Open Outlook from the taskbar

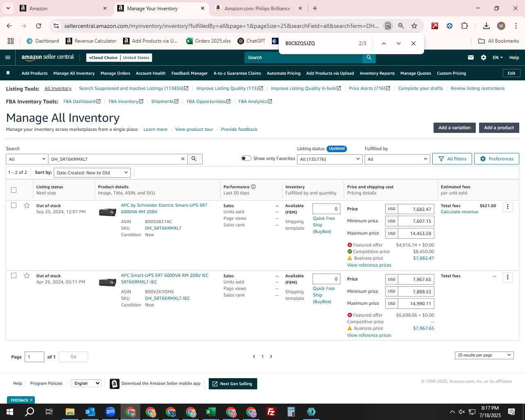click(x=90, y=412)
